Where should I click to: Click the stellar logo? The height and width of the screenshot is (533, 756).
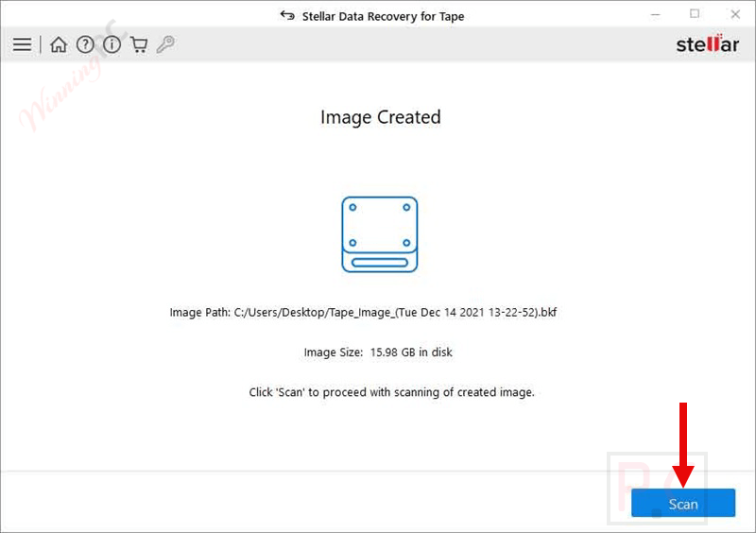707,44
